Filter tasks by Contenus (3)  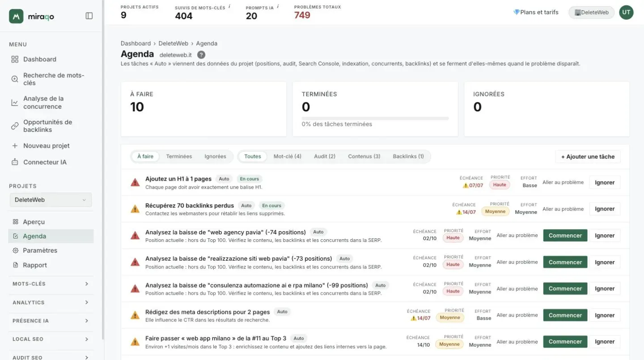click(x=364, y=157)
